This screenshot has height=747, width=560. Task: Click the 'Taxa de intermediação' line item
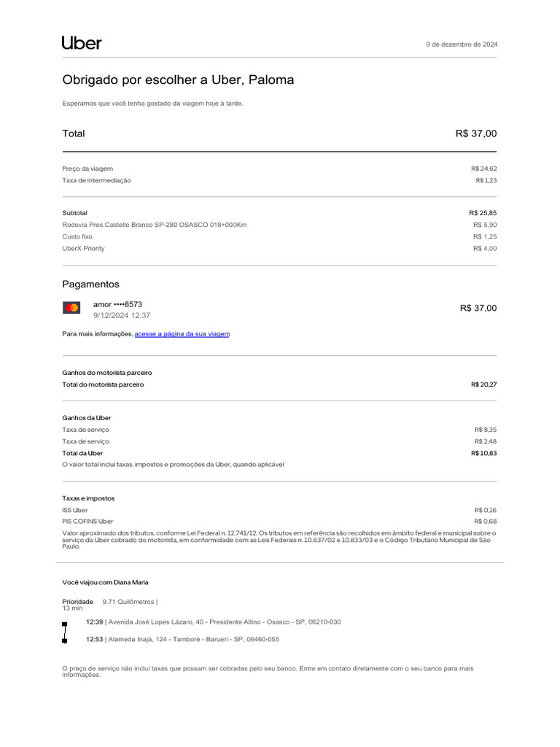click(97, 180)
